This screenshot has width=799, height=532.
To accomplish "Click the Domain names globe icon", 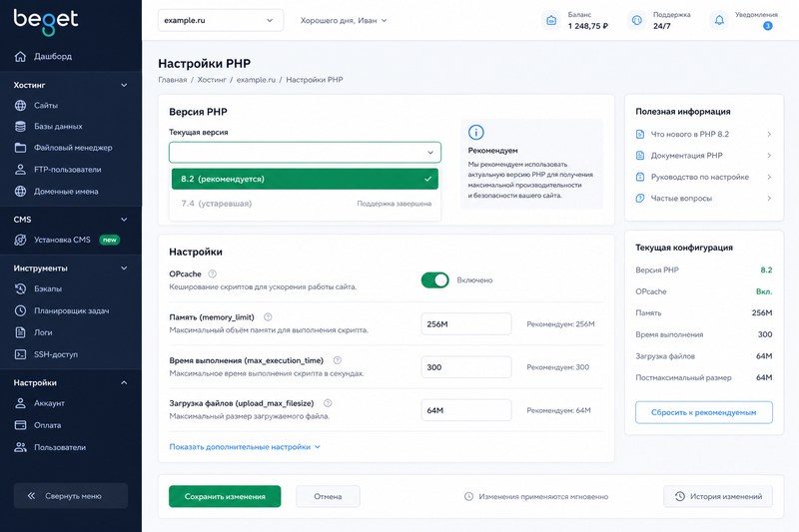I will (x=20, y=192).
